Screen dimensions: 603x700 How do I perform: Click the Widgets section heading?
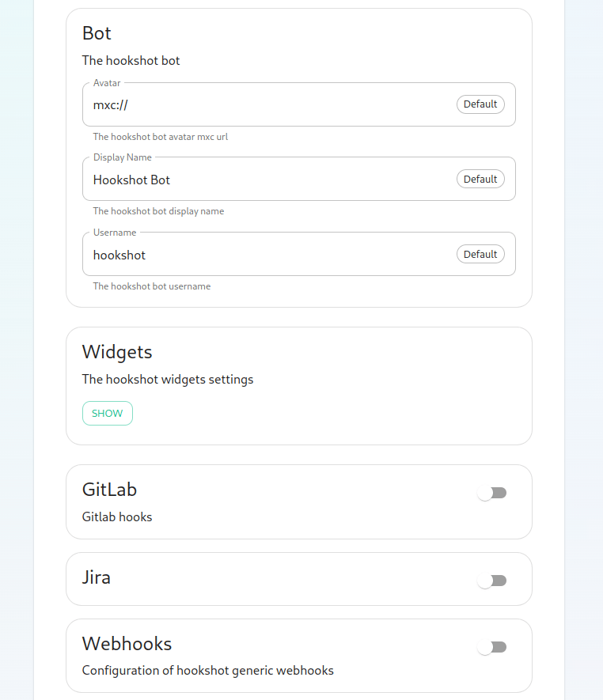(117, 352)
